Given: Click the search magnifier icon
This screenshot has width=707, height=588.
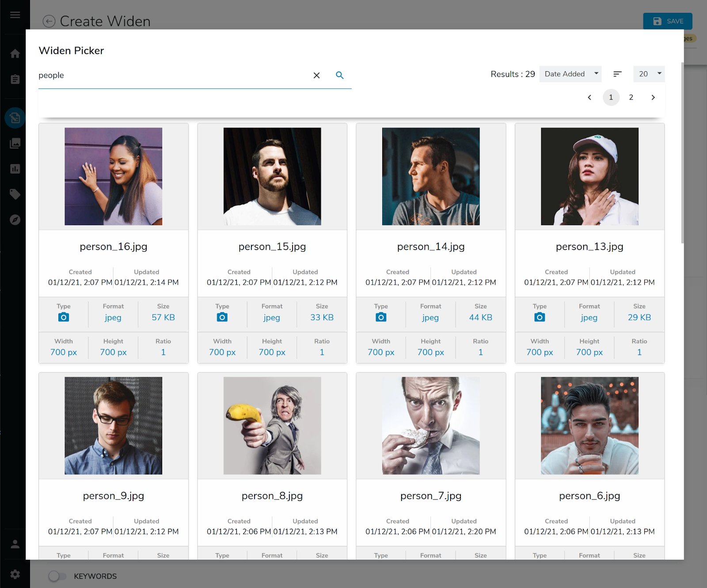Looking at the screenshot, I should click(x=339, y=75).
